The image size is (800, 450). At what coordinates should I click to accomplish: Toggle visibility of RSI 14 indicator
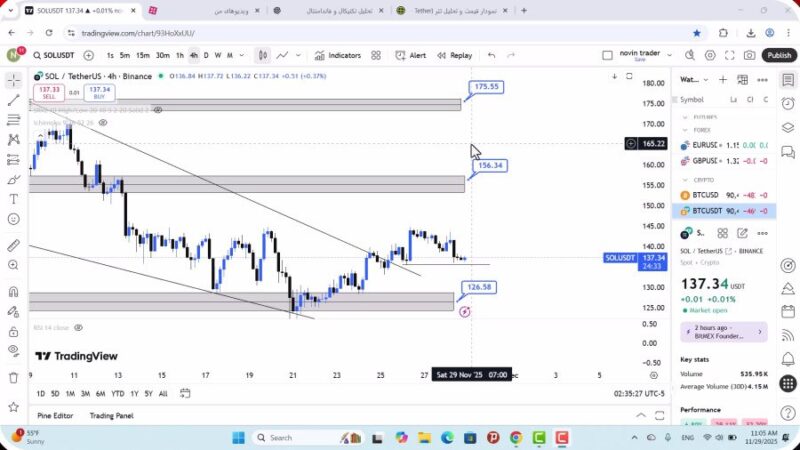click(78, 327)
